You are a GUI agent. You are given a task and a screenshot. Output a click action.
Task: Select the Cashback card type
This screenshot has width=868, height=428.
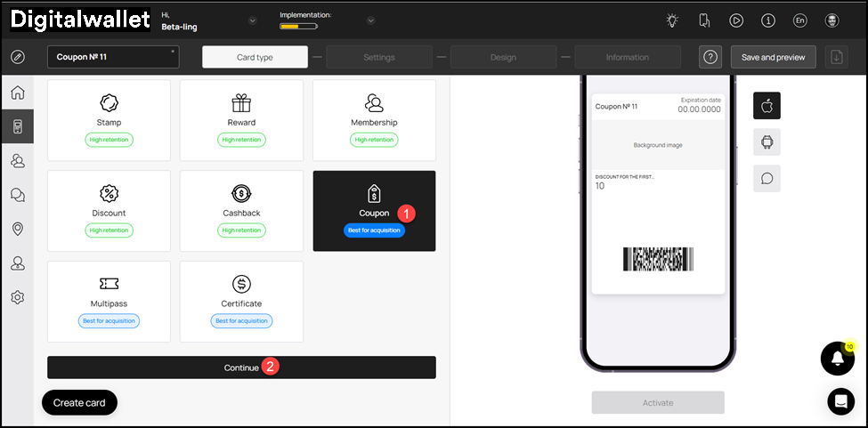click(x=241, y=211)
